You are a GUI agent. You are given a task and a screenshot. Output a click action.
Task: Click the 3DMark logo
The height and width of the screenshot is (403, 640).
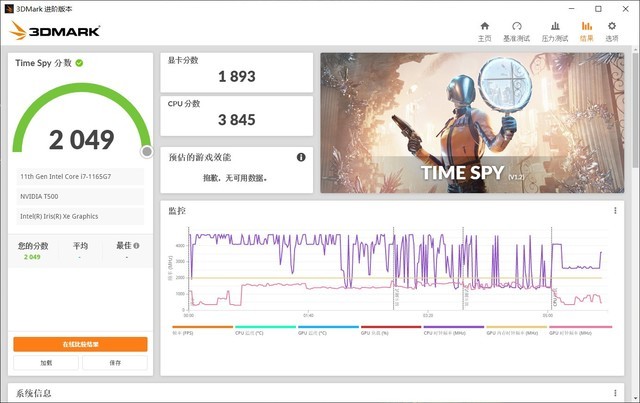(55, 31)
